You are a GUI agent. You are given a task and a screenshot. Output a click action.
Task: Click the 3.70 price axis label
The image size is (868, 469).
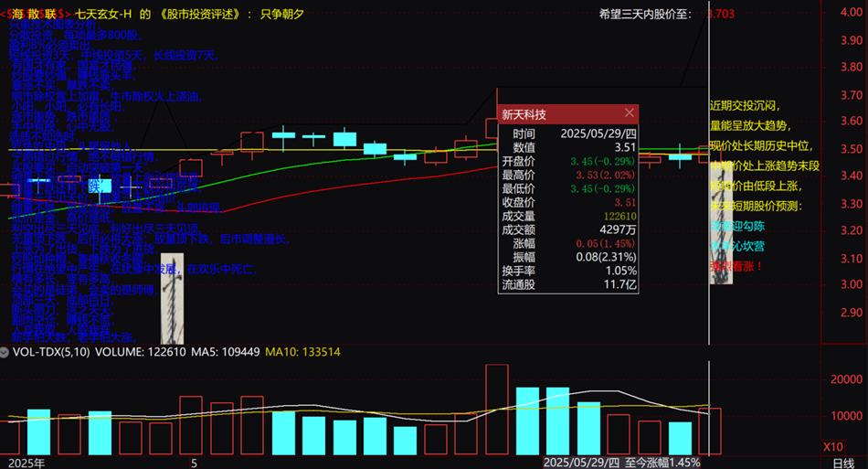852,95
